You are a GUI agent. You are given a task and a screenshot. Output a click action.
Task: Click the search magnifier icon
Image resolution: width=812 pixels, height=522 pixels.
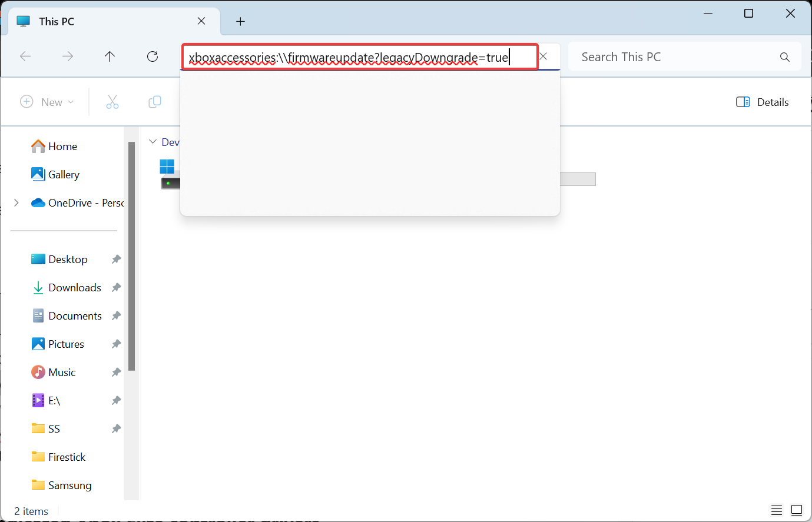point(784,57)
